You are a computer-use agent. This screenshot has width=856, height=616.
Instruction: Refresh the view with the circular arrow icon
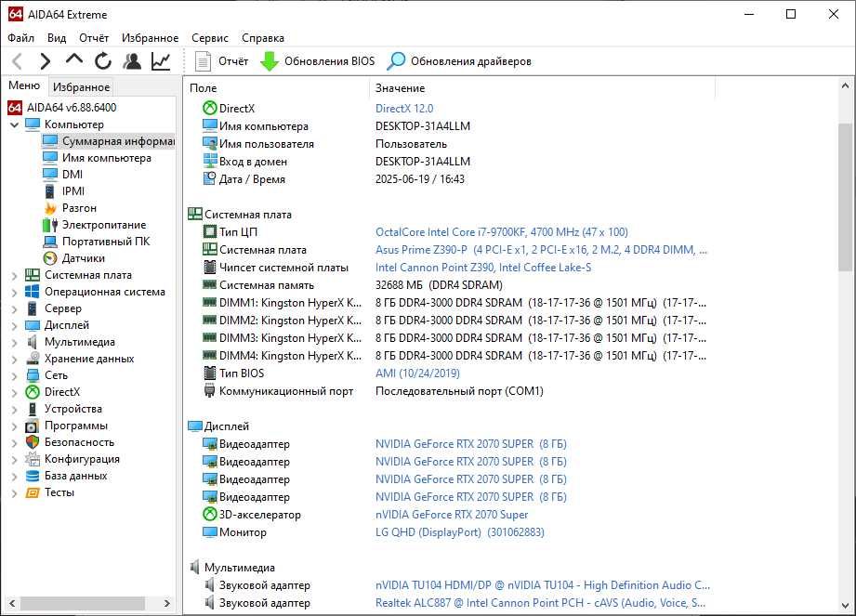pos(102,61)
